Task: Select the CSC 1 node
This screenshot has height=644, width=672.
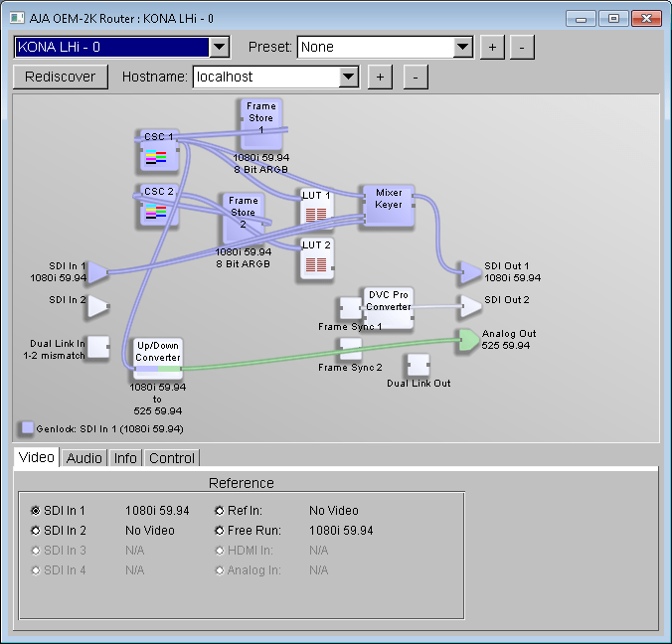Action: (x=159, y=151)
